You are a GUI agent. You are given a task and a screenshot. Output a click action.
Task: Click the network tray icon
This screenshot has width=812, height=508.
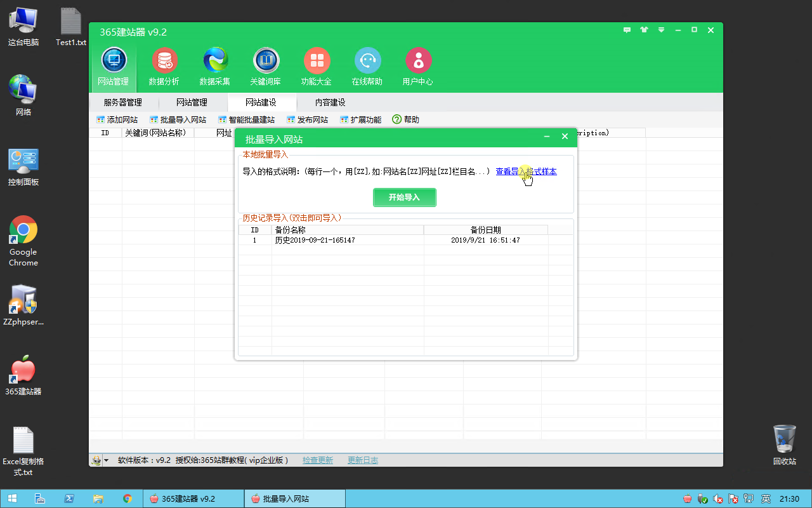click(x=749, y=499)
